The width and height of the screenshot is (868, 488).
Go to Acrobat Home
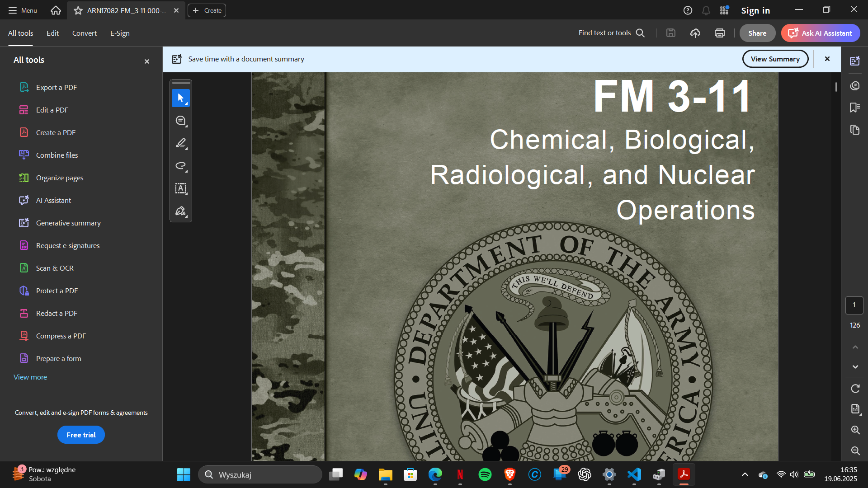56,10
